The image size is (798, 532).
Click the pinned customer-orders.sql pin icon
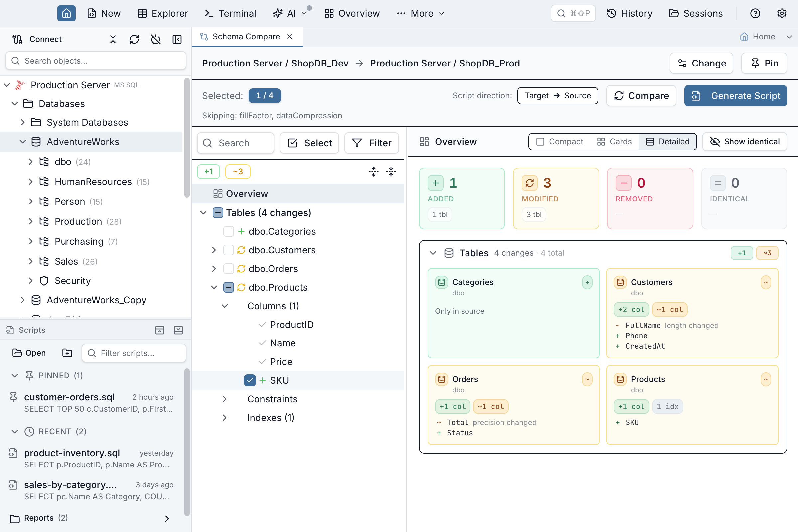coord(13,397)
